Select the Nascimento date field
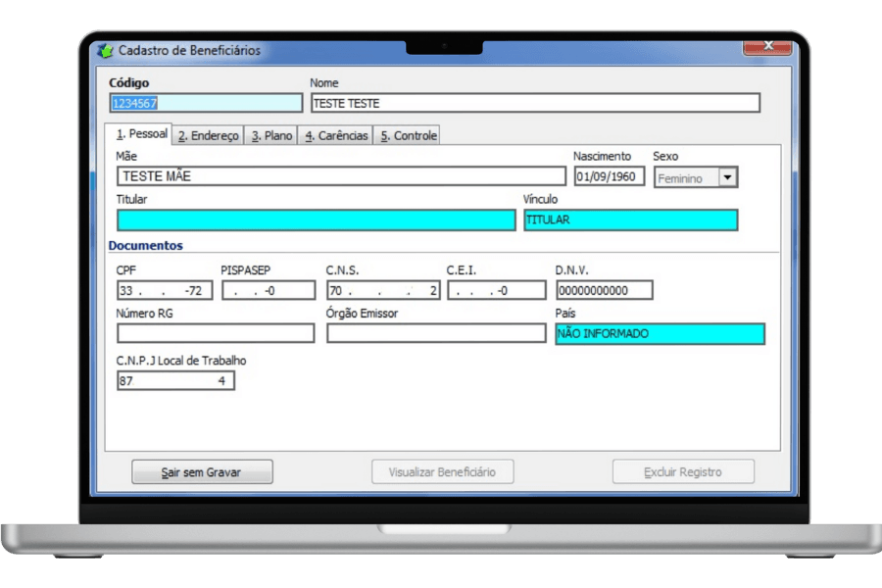882x588 pixels. (609, 177)
